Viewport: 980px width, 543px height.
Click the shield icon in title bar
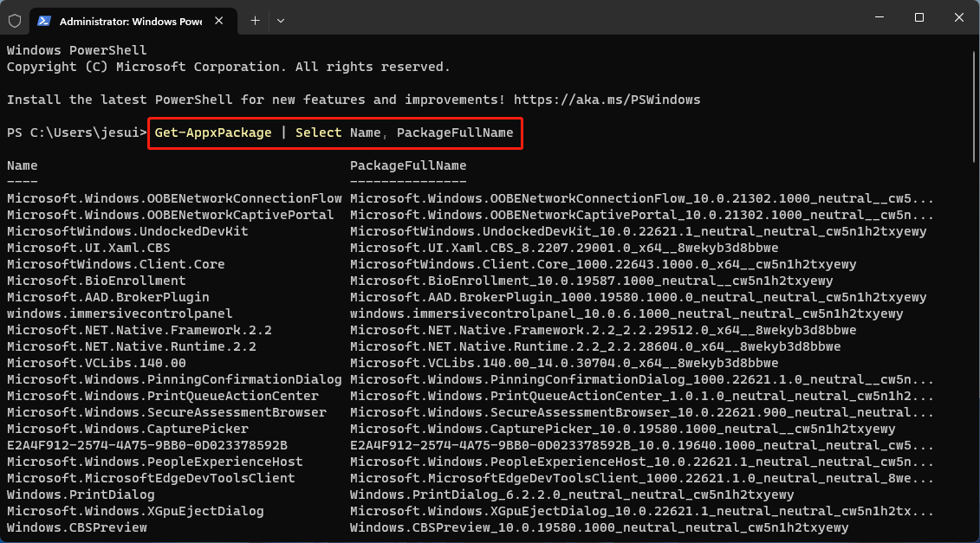tap(15, 21)
